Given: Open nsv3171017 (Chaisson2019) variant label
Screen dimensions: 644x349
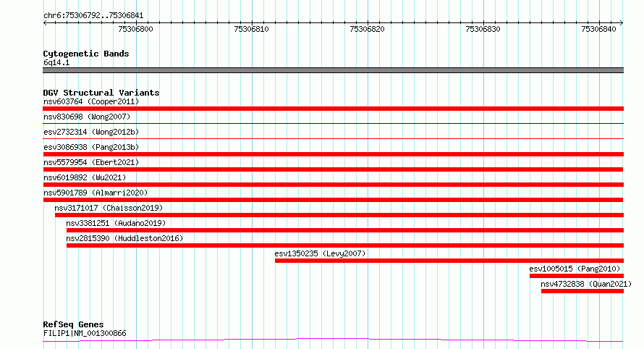Looking at the screenshot, I should pos(109,208).
